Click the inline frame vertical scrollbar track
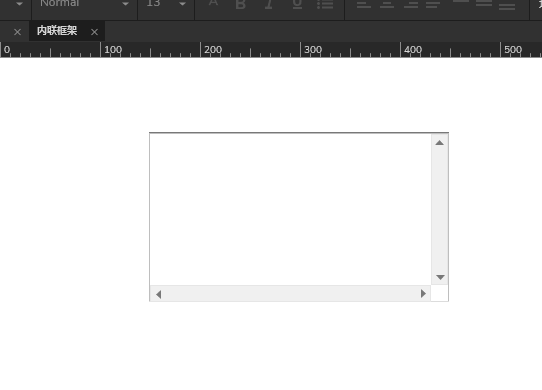This screenshot has width=542, height=390. click(440, 210)
